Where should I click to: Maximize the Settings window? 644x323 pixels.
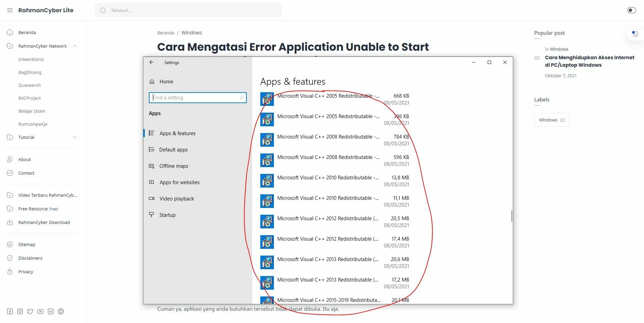pos(489,62)
